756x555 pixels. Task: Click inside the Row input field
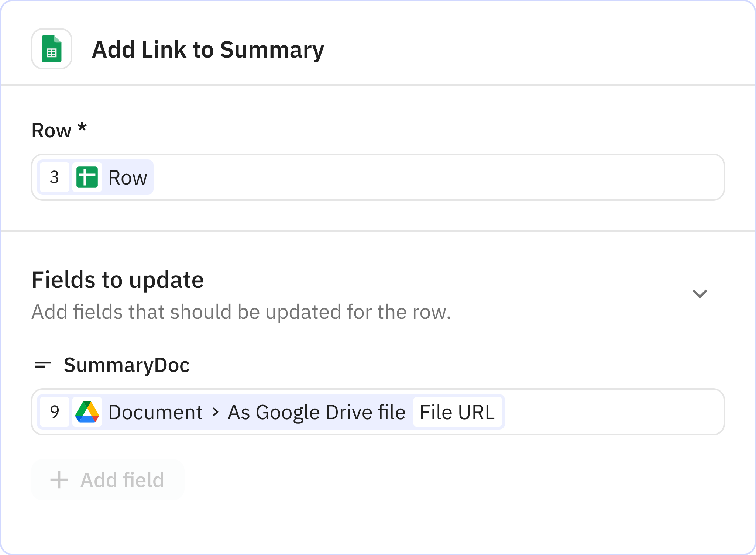coord(443,177)
